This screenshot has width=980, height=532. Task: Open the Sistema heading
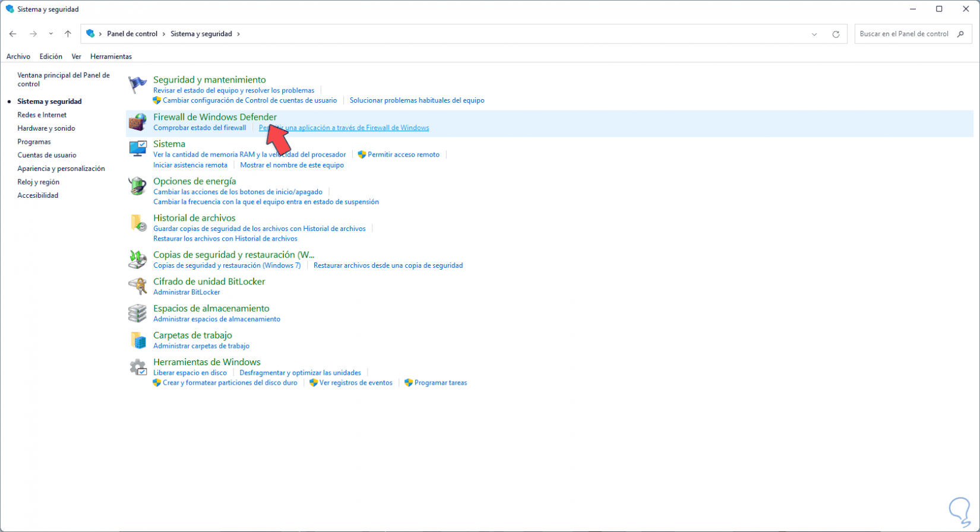click(169, 144)
